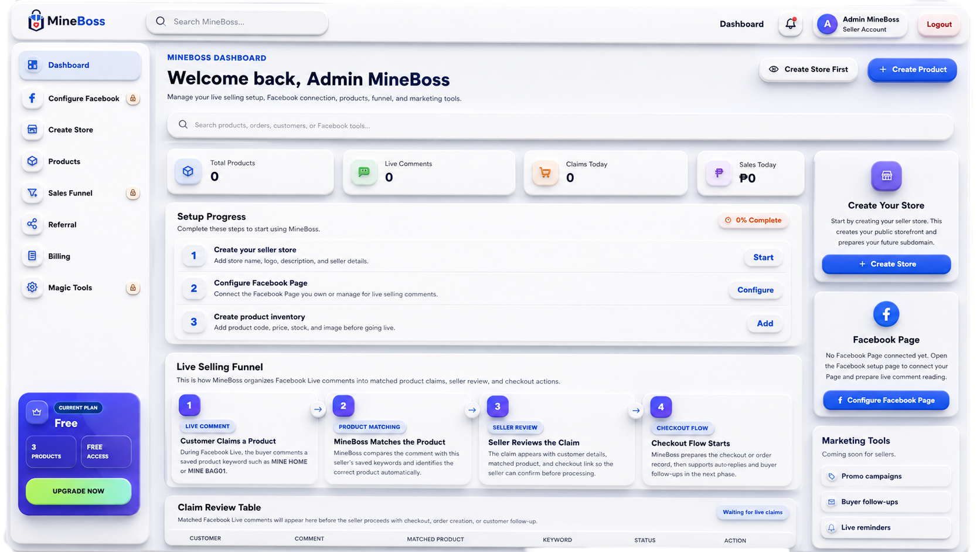Click the setup step 2 number badge
This screenshot has height=552, width=980.
click(194, 289)
